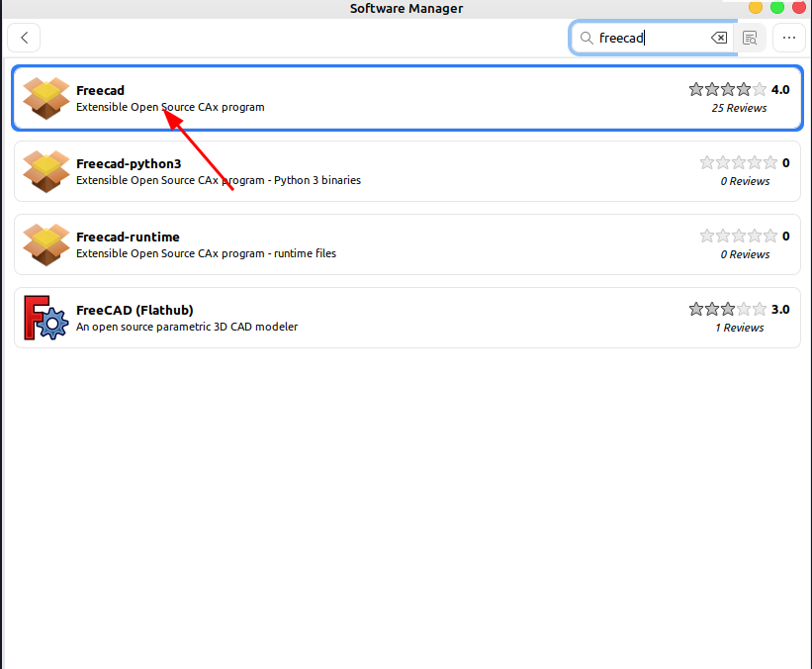812x669 pixels.
Task: Click 'Extensible Open Source CAx program - Python 3 binaries'
Action: pyautogui.click(x=219, y=180)
